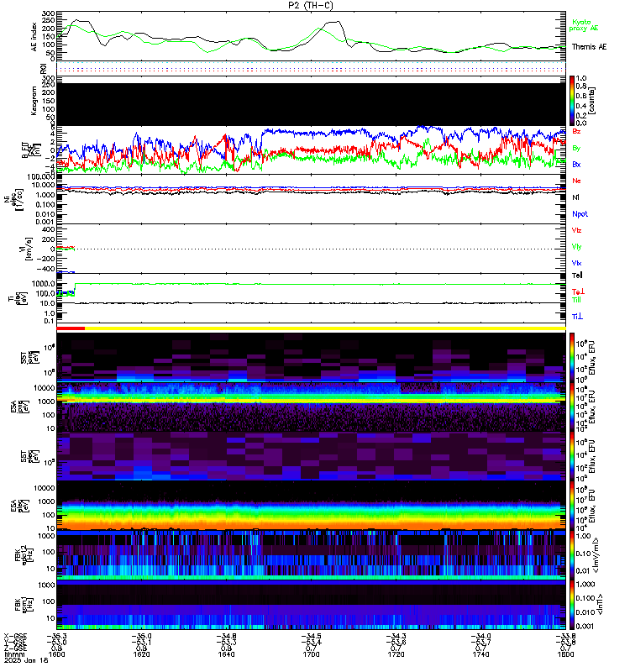
Task: Click the "Eflux, EFU" label beside SST ions
Action: coord(593,360)
